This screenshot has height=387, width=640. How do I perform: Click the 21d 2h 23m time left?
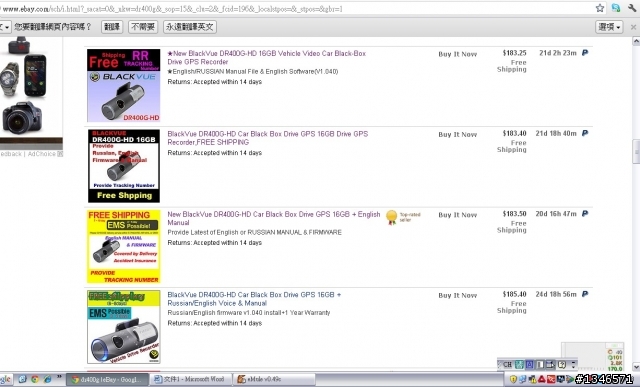click(558, 53)
